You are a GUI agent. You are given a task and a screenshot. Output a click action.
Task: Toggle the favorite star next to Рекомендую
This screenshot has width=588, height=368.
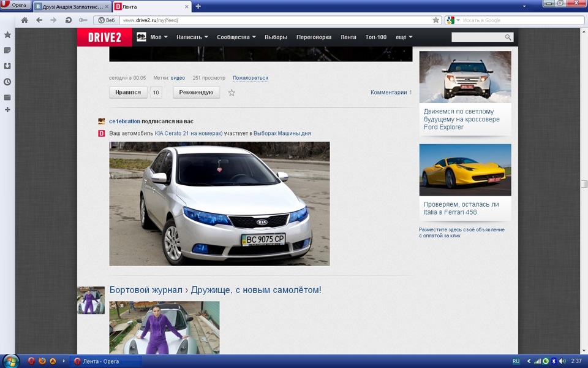coord(232,93)
